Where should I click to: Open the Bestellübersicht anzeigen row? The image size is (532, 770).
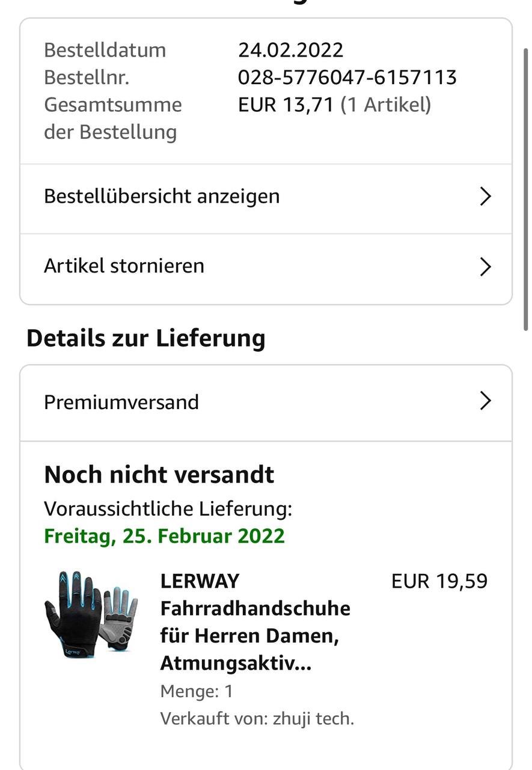[162, 197]
